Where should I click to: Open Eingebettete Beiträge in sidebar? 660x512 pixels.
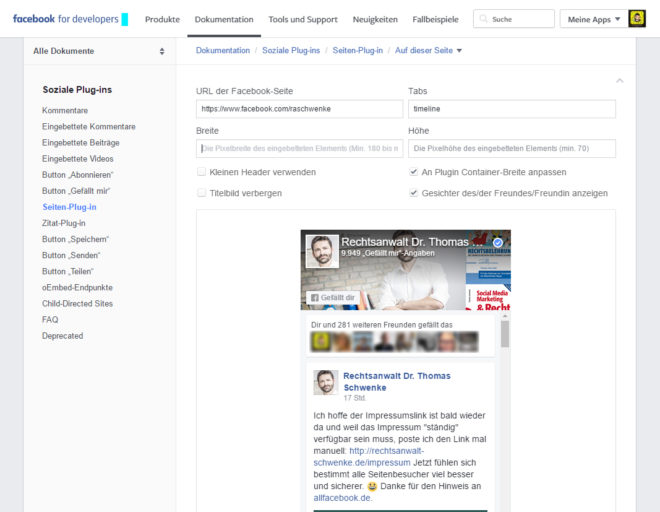click(81, 143)
